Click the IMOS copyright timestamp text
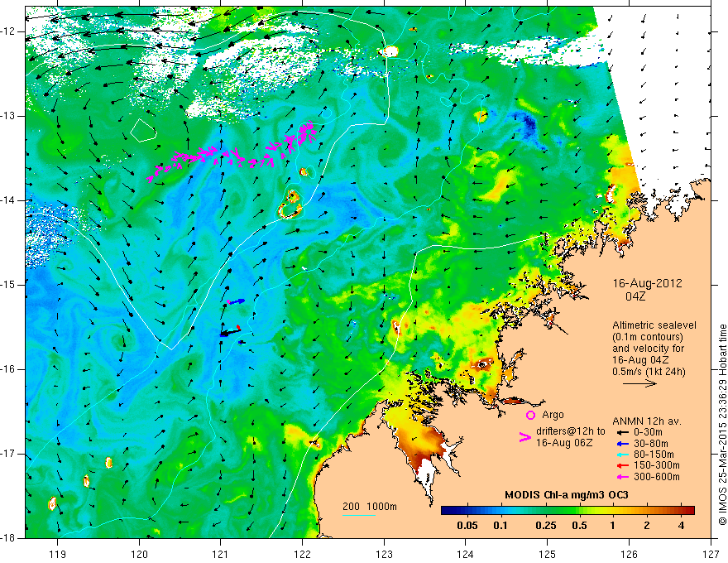This screenshot has width=728, height=563. coord(722,425)
